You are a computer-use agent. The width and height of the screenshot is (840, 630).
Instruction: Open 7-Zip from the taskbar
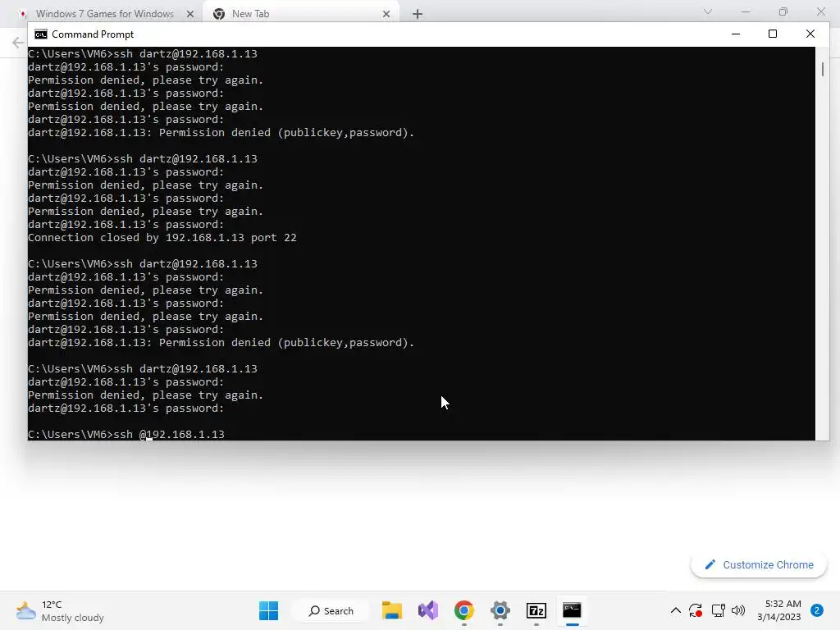(x=536, y=610)
